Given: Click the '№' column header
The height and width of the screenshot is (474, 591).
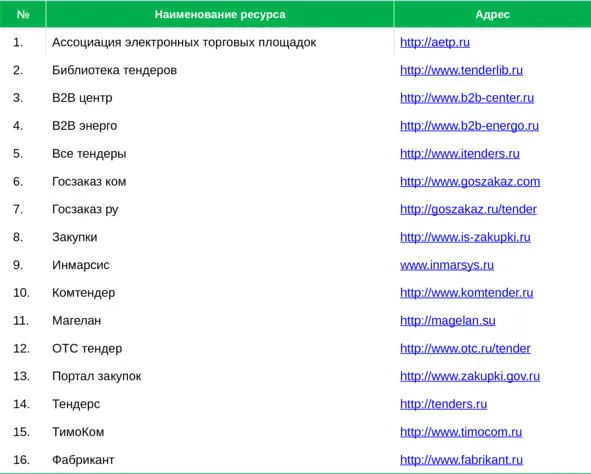Looking at the screenshot, I should click(23, 14).
